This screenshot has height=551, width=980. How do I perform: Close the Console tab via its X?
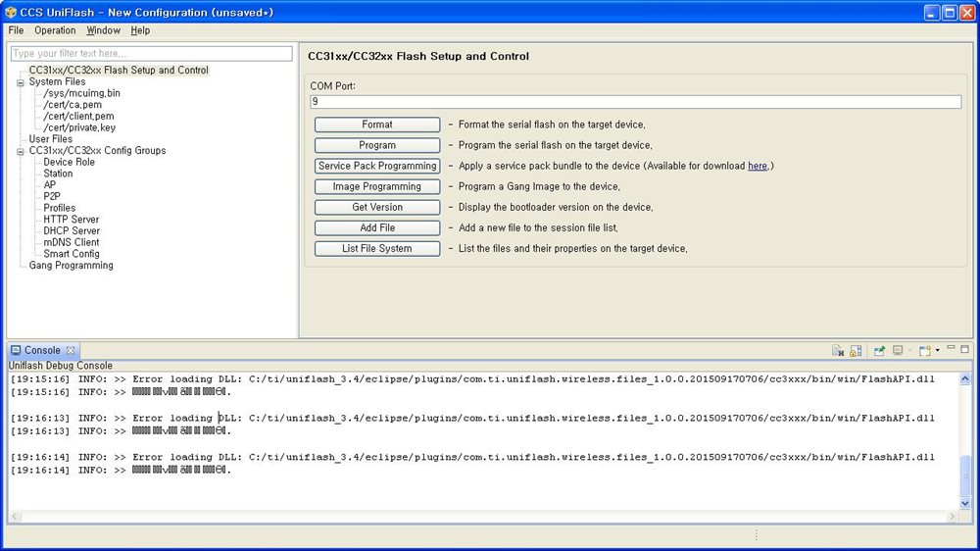(71, 350)
